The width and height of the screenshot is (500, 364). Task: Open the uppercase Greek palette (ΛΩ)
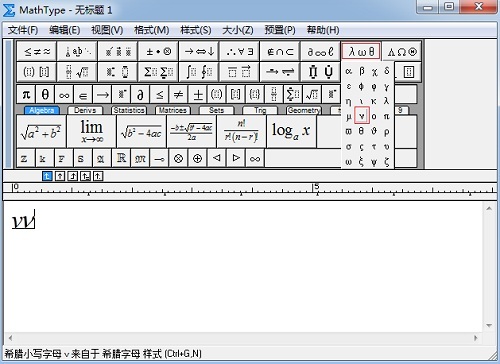pos(402,51)
